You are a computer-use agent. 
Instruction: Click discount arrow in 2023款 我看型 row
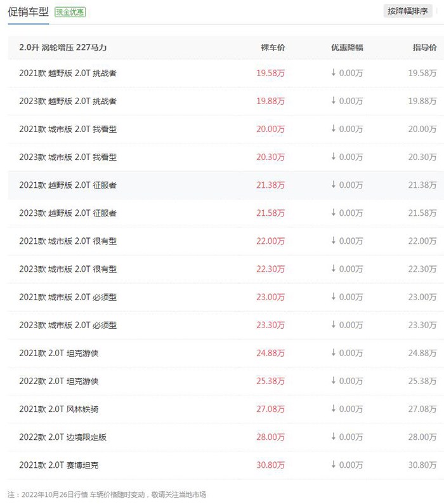pos(334,157)
